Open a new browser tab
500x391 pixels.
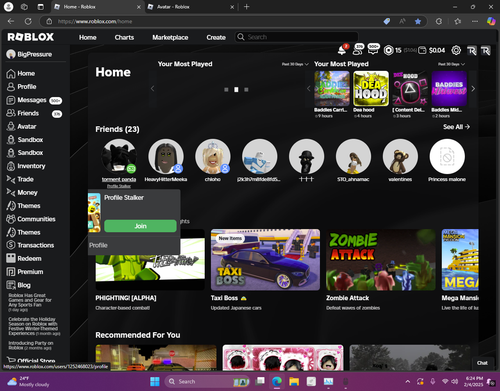click(x=247, y=7)
